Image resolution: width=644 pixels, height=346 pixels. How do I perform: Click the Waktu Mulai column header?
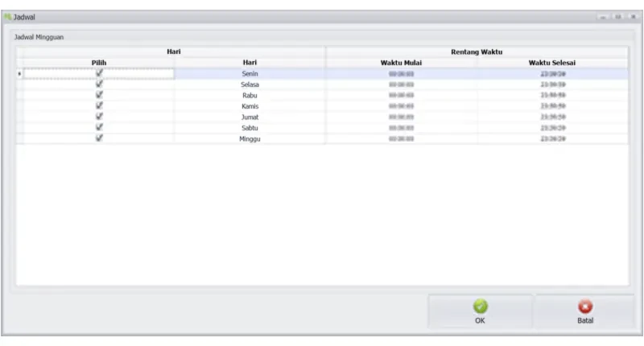[x=401, y=63]
